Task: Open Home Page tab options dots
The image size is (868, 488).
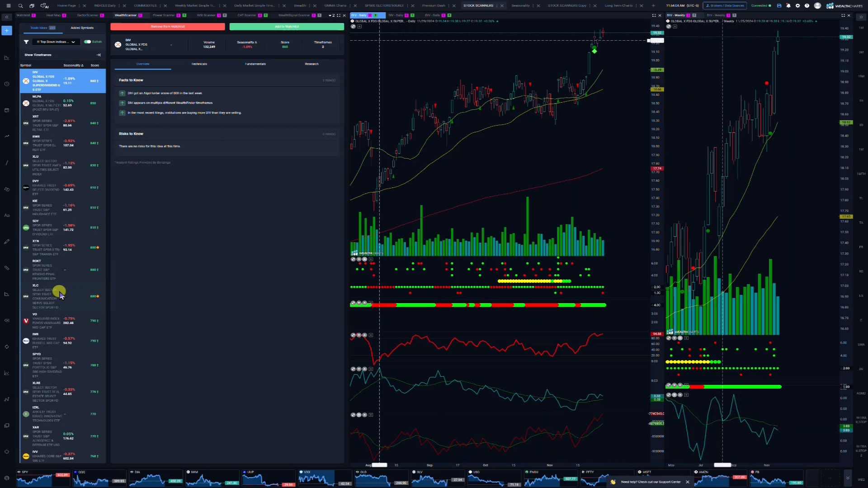Action: pos(80,6)
